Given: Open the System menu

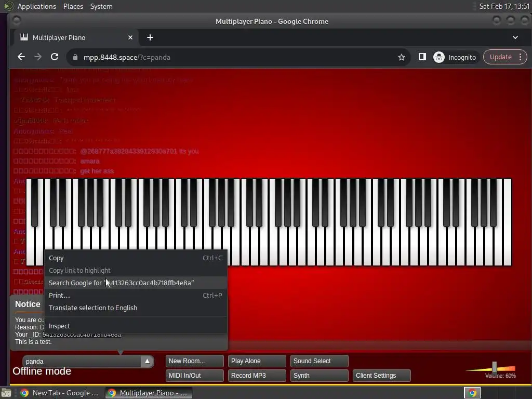Looking at the screenshot, I should (x=101, y=6).
